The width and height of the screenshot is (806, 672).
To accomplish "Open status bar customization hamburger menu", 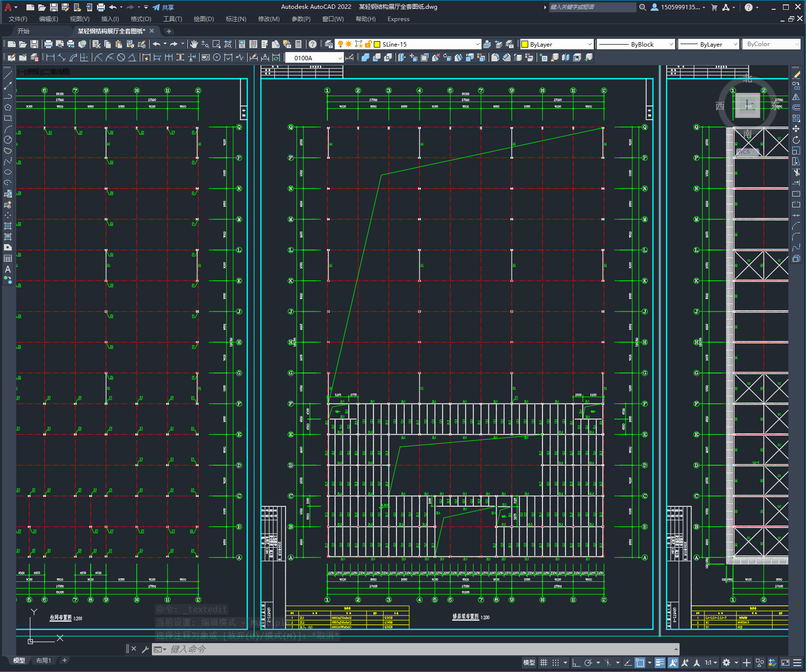I will click(797, 663).
